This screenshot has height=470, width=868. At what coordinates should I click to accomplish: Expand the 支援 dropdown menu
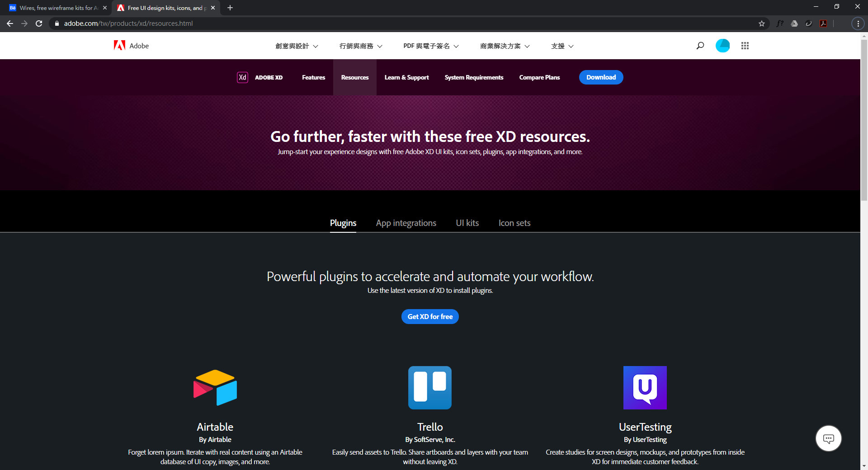click(x=562, y=46)
